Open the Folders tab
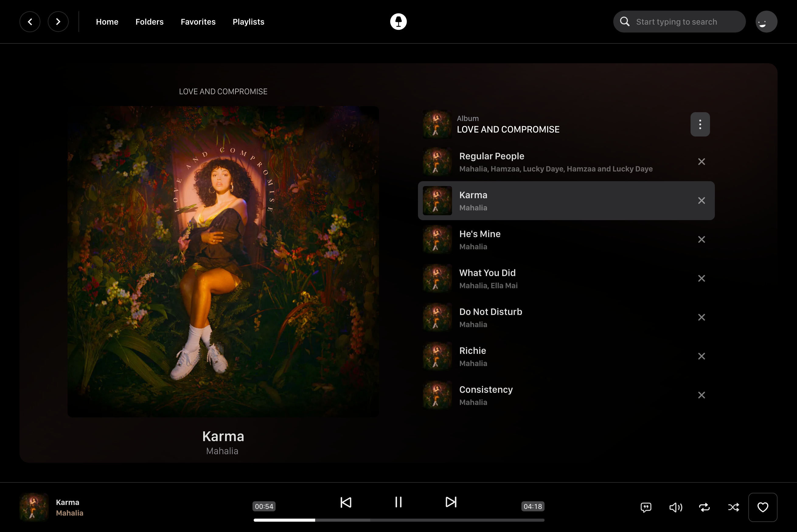Screen dimensions: 797x532 coord(149,22)
